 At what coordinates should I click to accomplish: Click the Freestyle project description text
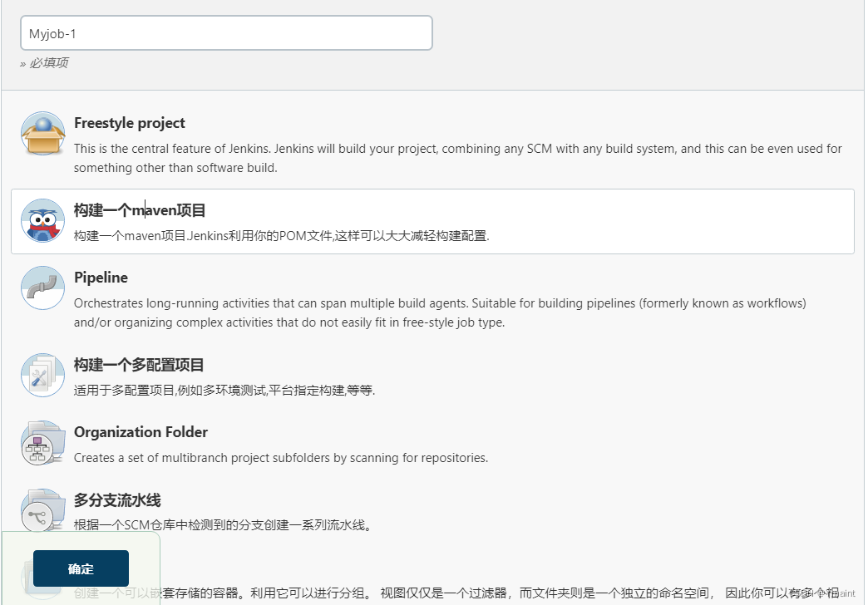click(458, 158)
